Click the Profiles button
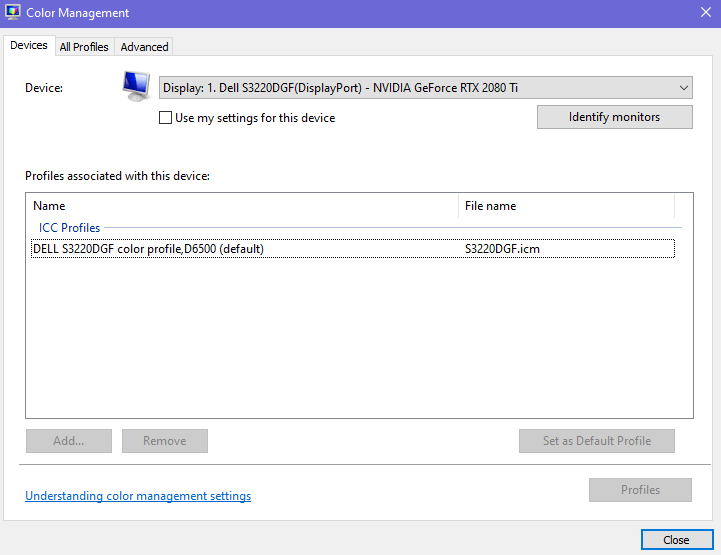The width and height of the screenshot is (721, 555). coord(640,490)
